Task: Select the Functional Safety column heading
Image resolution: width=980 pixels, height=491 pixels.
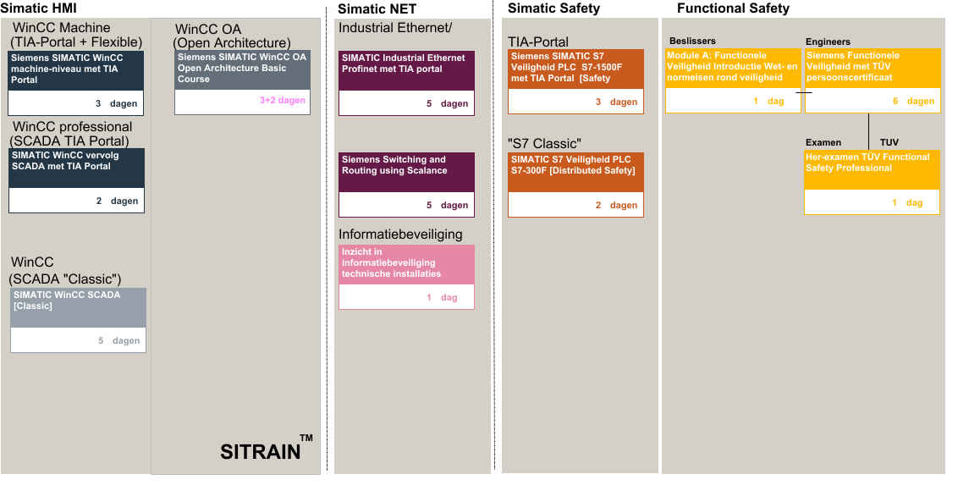Action: click(733, 8)
